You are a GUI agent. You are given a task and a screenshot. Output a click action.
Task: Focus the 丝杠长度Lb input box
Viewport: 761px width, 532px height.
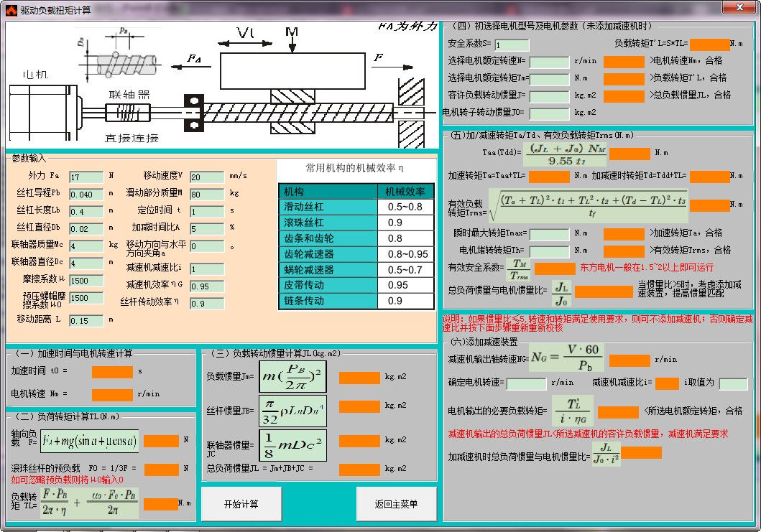pos(86,212)
